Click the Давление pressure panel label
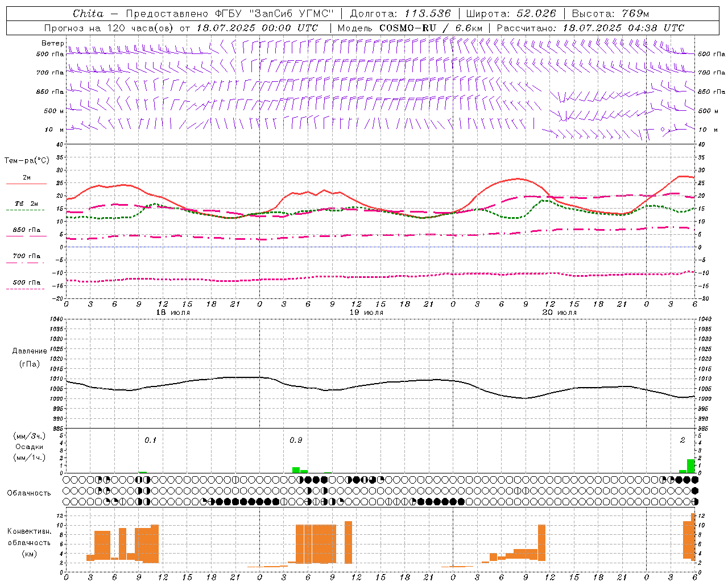Viewport: 728px width, 582px height. (30, 351)
